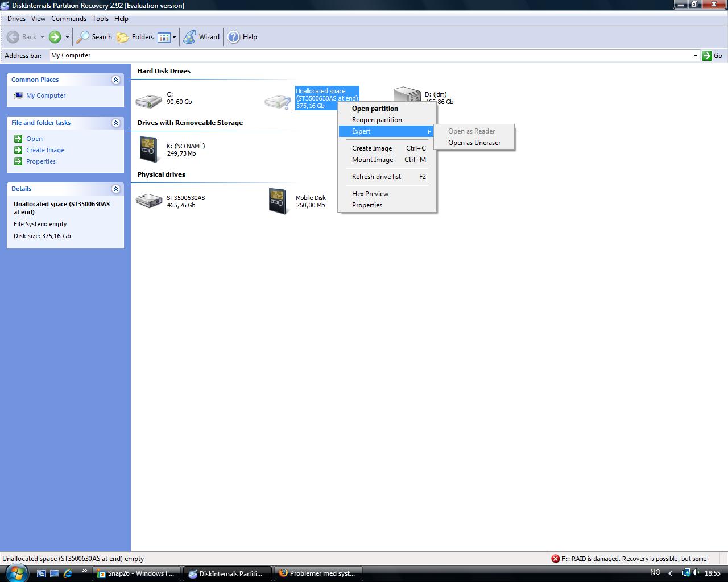728x582 pixels.
Task: Expand the view mode dropdown arrow
Action: pos(174,37)
